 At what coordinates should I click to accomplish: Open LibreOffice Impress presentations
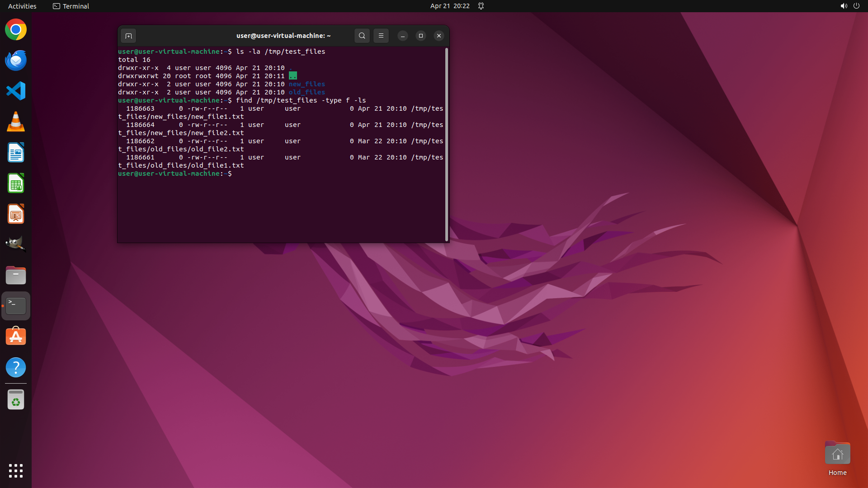pyautogui.click(x=16, y=214)
